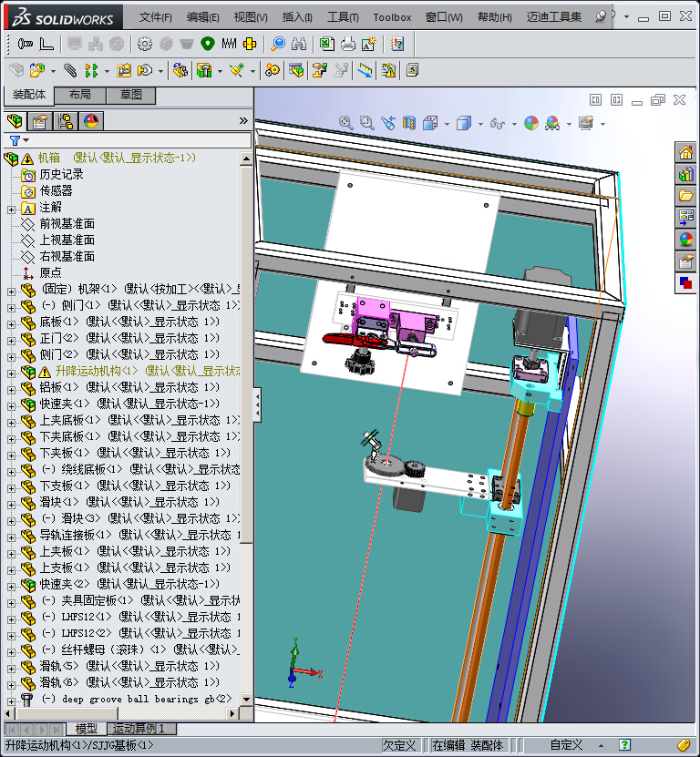This screenshot has width=700, height=757.
Task: Click the Zoom to Fit icon
Action: pos(345,123)
